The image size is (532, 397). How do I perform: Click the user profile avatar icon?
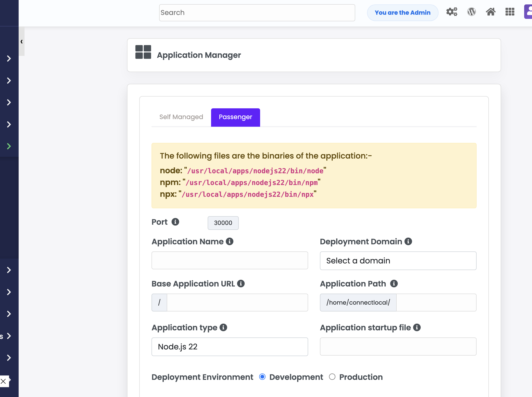tap(528, 12)
